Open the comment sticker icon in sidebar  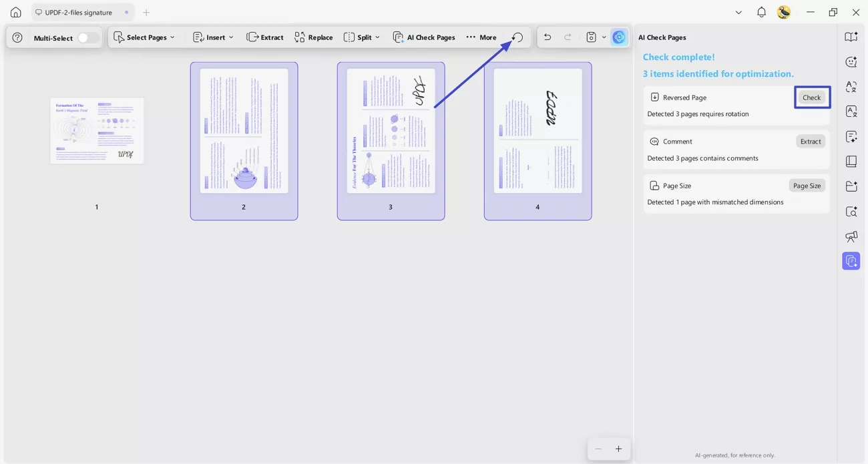click(x=851, y=61)
